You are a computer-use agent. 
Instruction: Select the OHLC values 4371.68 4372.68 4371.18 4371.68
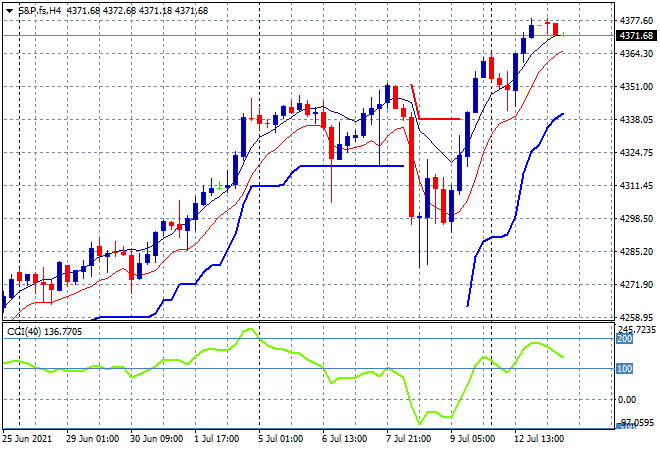click(138, 11)
